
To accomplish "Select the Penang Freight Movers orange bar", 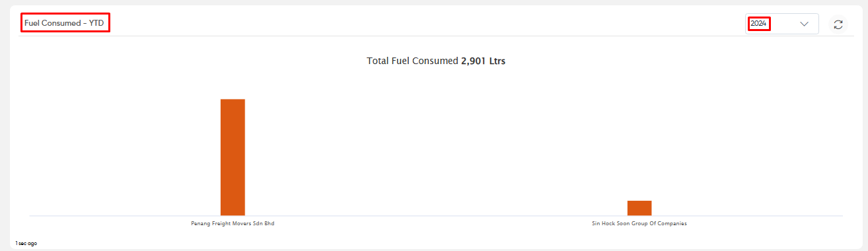I will click(233, 157).
